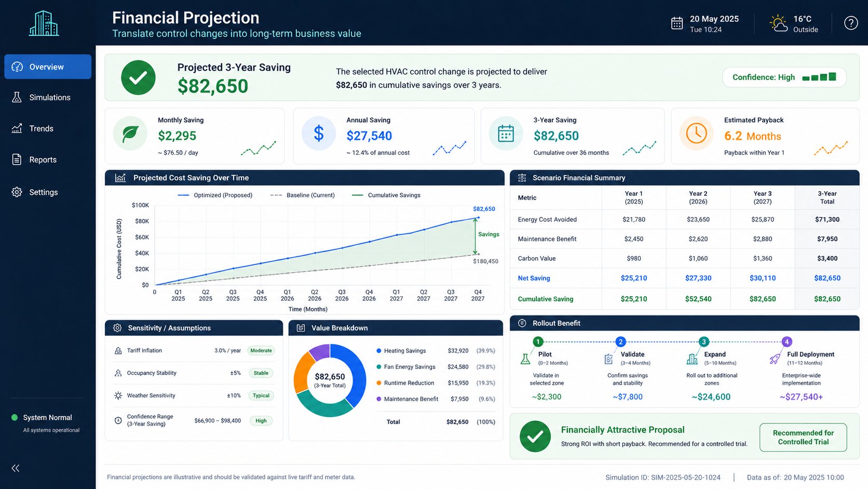Click the Pilot flask icon

coord(525,359)
